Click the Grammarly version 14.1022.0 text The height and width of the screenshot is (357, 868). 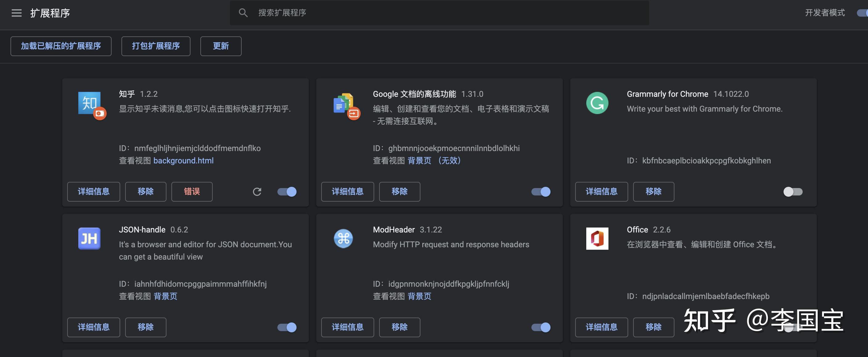tap(731, 94)
